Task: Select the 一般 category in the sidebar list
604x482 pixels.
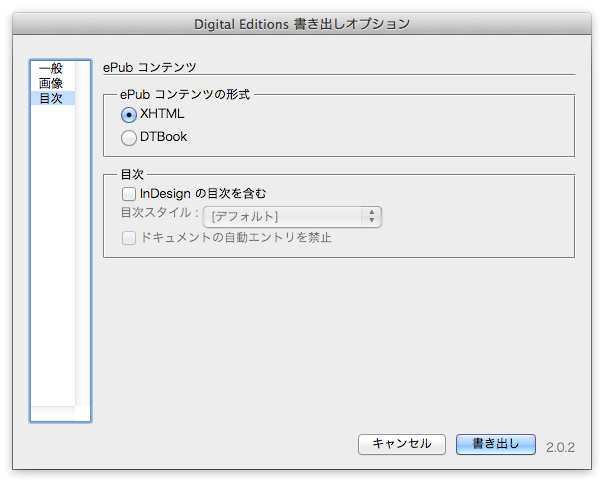Action: click(x=53, y=69)
